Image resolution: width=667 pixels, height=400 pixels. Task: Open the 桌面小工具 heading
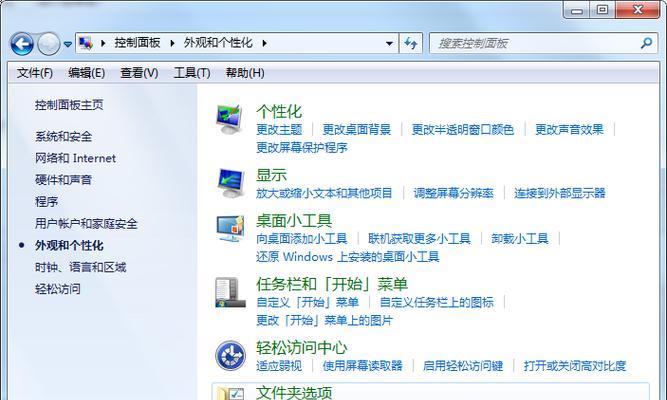pos(294,220)
